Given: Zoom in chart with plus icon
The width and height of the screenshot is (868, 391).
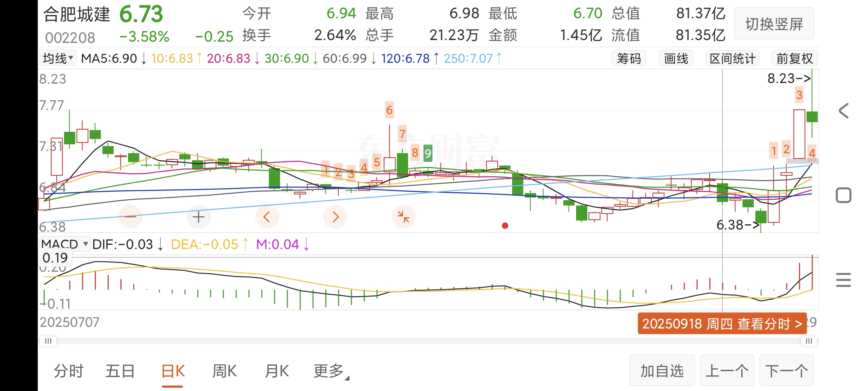Looking at the screenshot, I should (x=198, y=217).
